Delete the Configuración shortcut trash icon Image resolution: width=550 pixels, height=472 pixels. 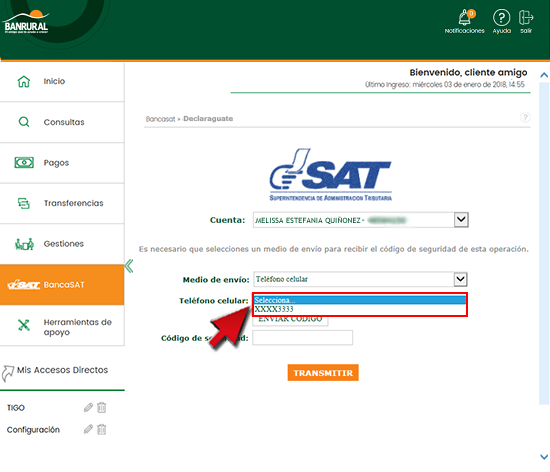click(x=101, y=429)
